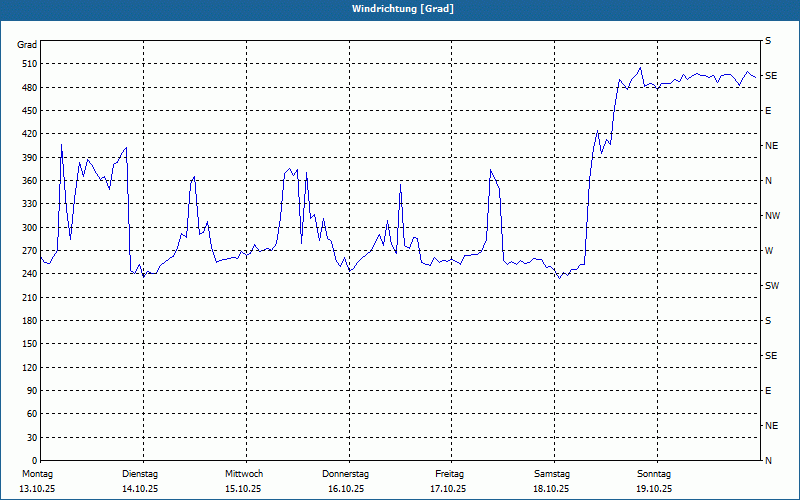
Task: Click the 180 value on the y-axis
Action: click(x=27, y=321)
